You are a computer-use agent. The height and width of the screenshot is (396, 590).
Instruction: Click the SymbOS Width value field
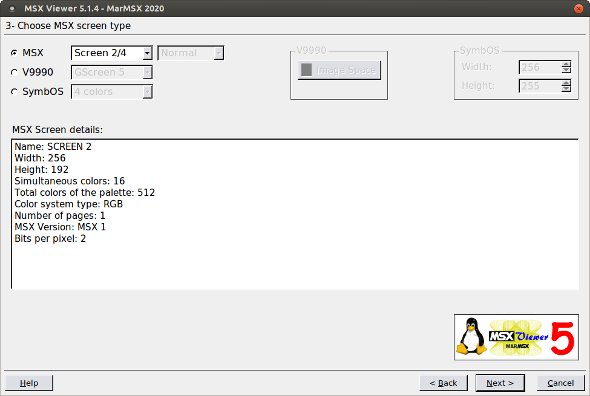pos(540,67)
